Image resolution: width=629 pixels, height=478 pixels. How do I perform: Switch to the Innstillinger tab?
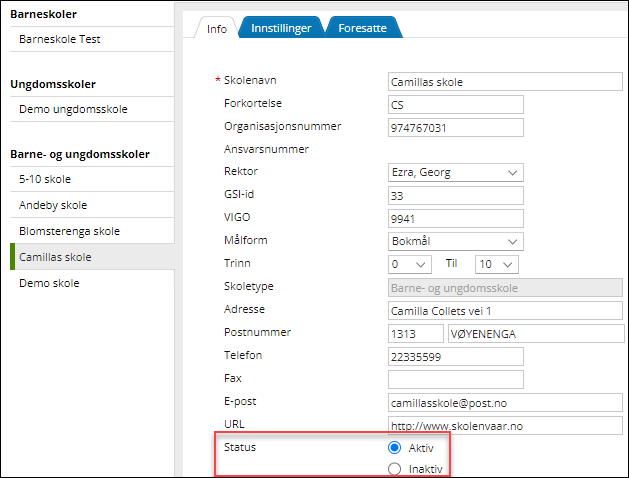[281, 28]
